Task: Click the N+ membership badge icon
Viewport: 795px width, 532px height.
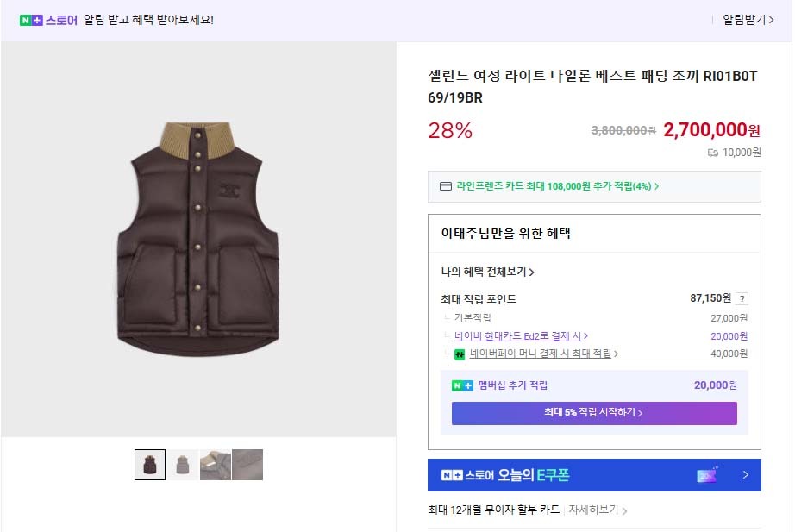Action: click(462, 385)
